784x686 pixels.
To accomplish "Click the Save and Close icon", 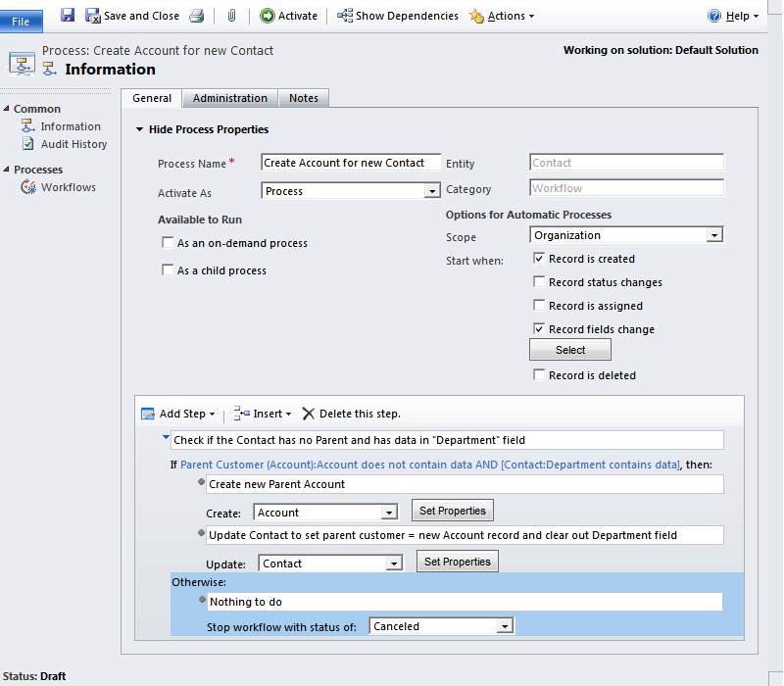I will (x=93, y=16).
